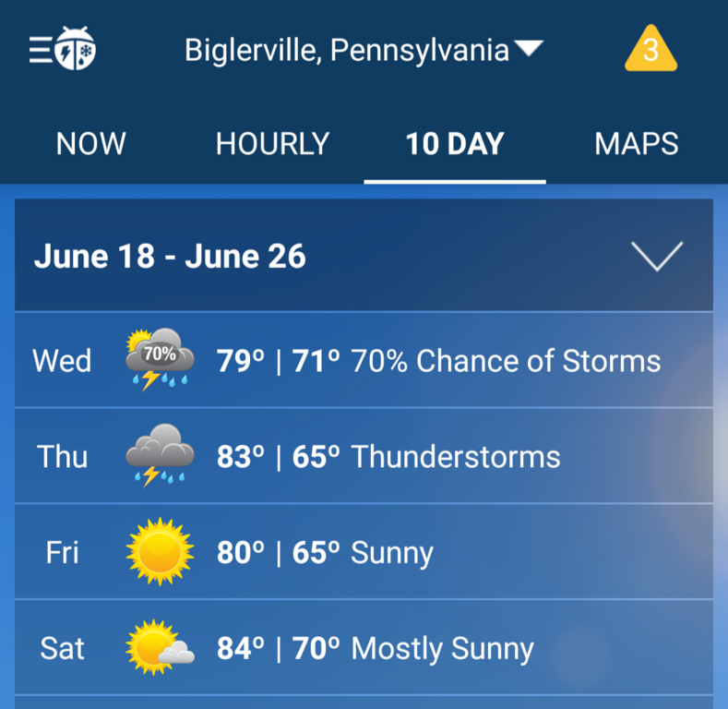This screenshot has height=709, width=728.
Task: Select the 10 DAY tab
Action: (x=455, y=144)
